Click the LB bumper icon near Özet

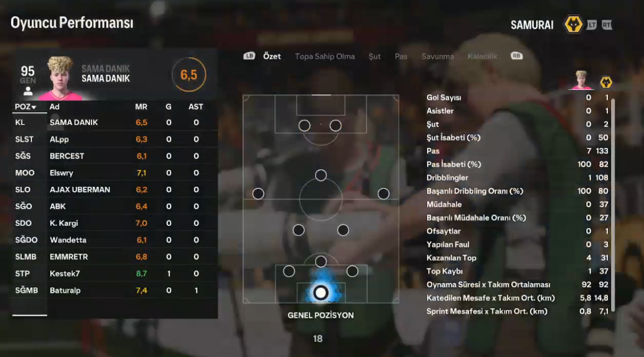(x=249, y=56)
